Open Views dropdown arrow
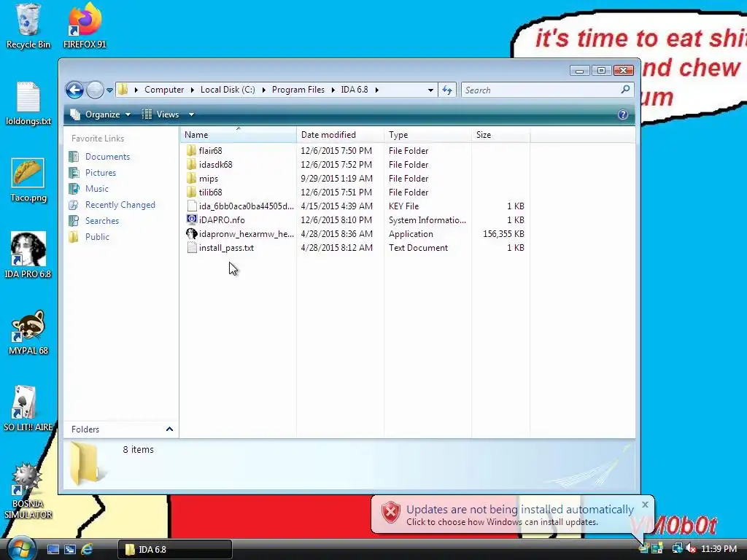 (192, 114)
